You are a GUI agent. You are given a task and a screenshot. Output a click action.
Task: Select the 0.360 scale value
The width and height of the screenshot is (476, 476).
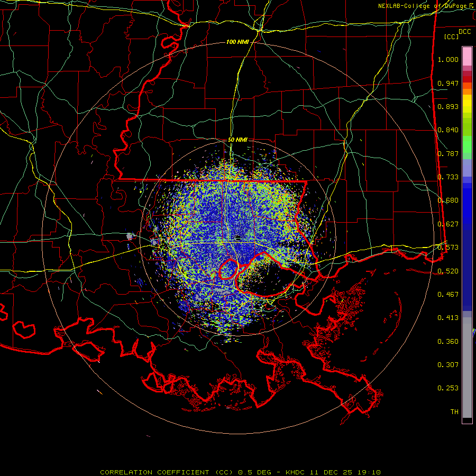pyautogui.click(x=448, y=342)
